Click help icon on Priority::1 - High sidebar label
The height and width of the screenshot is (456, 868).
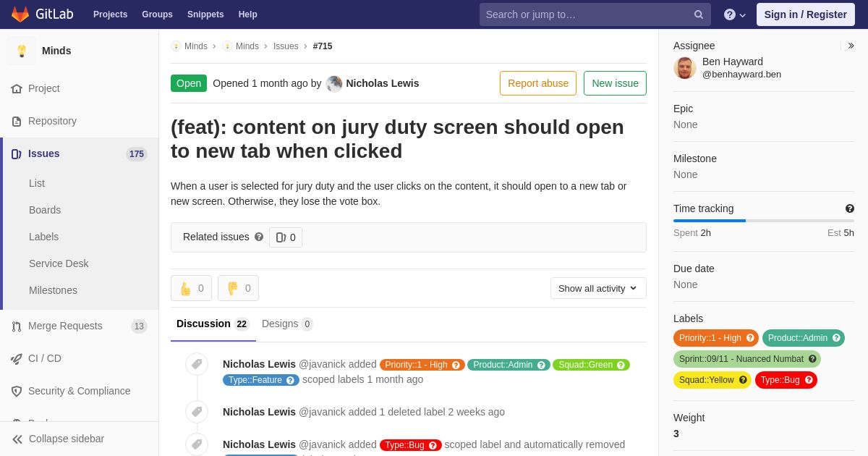coord(750,338)
